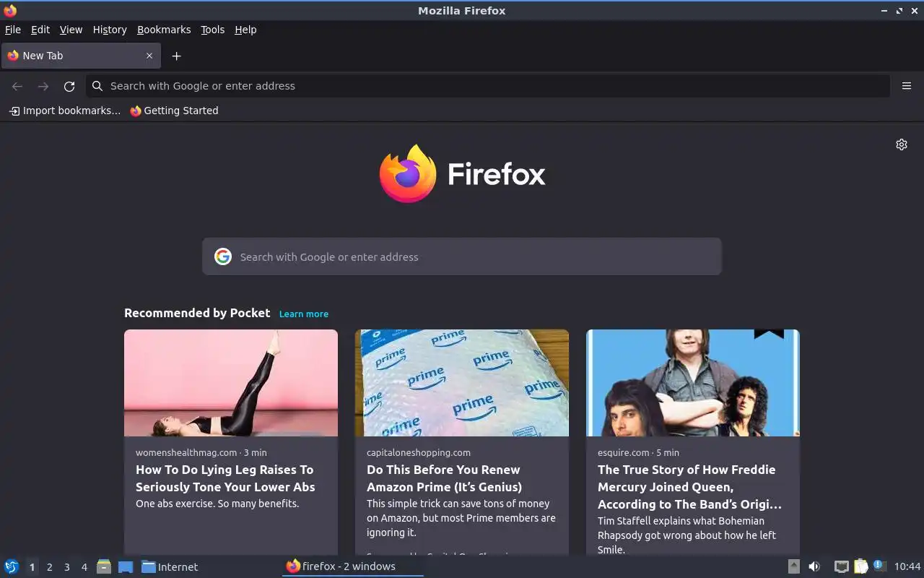The image size is (924, 578).
Task: Click Import bookmarks in bookmarks toolbar
Action: point(64,111)
